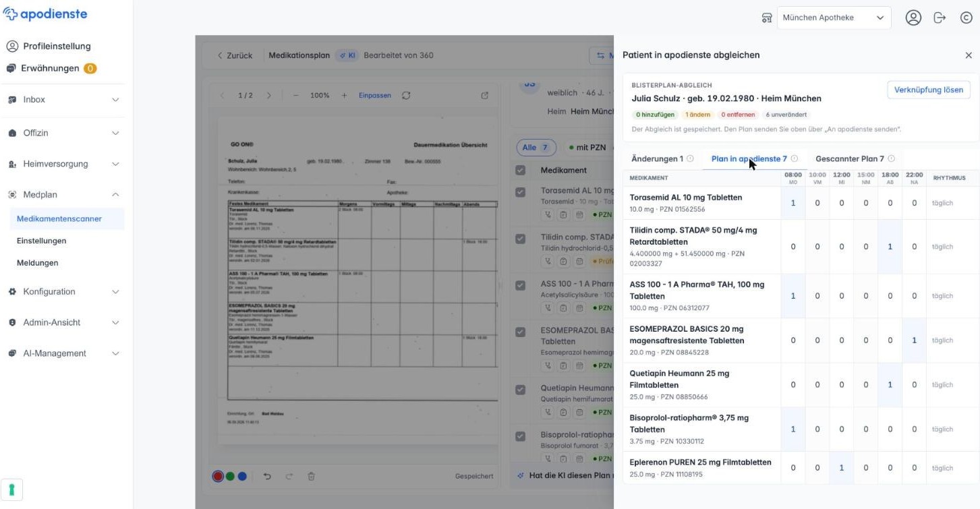This screenshot has width=980, height=509.
Task: Click sparkle icon beside Hat die KI diesen Plan
Action: [520, 475]
